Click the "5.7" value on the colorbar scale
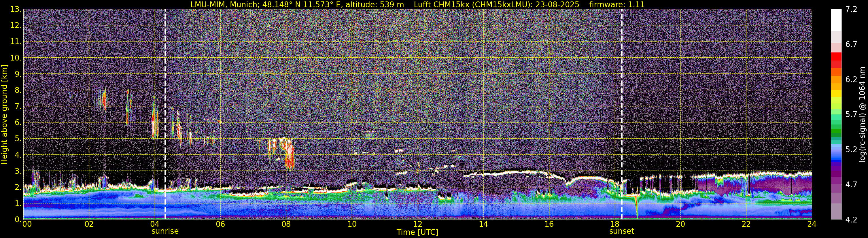868x238 pixels. 852,114
